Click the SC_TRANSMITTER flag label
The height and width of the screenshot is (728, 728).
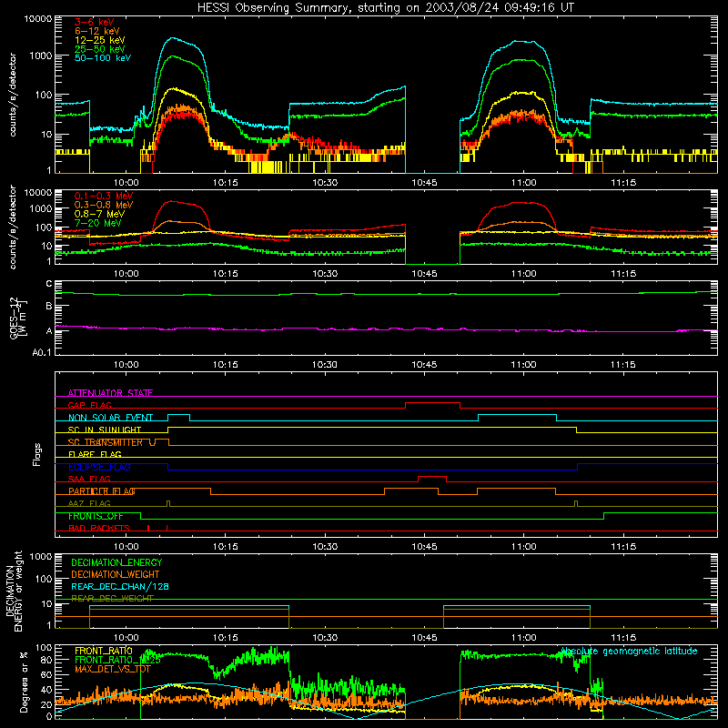pos(105,442)
